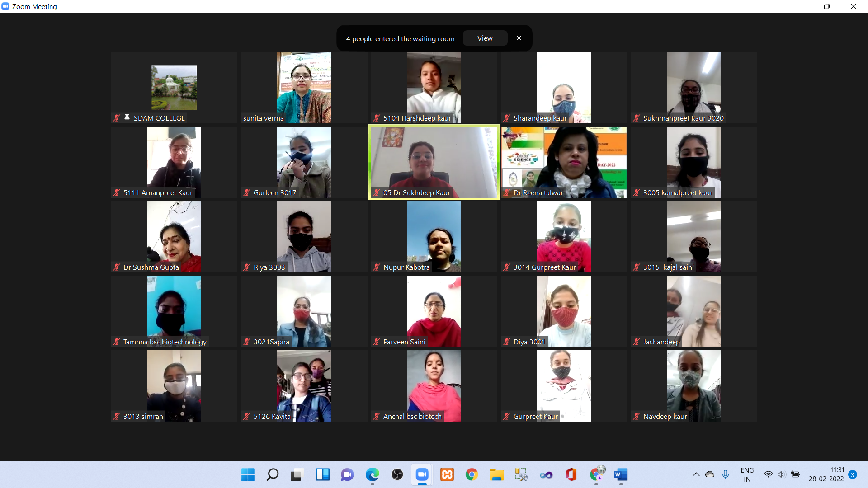Expand hidden system tray icons chevron
868x488 pixels.
[x=696, y=474]
